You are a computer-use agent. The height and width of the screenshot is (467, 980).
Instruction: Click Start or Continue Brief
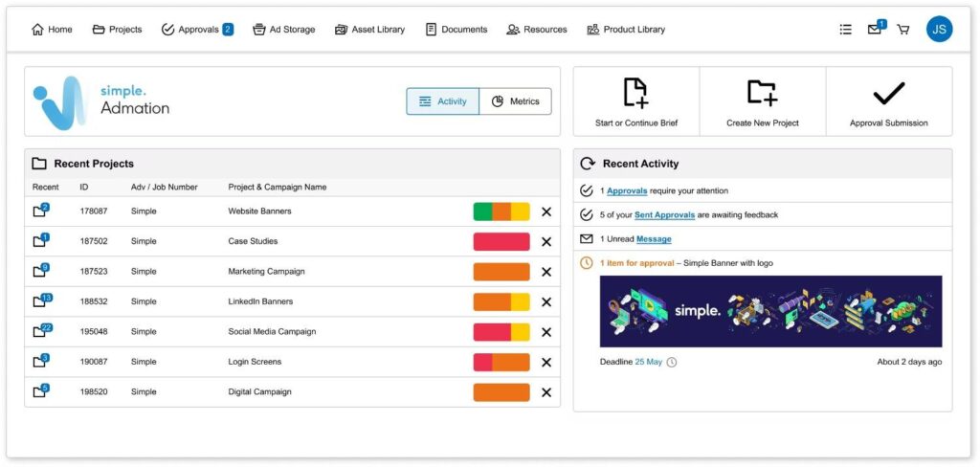point(636,101)
